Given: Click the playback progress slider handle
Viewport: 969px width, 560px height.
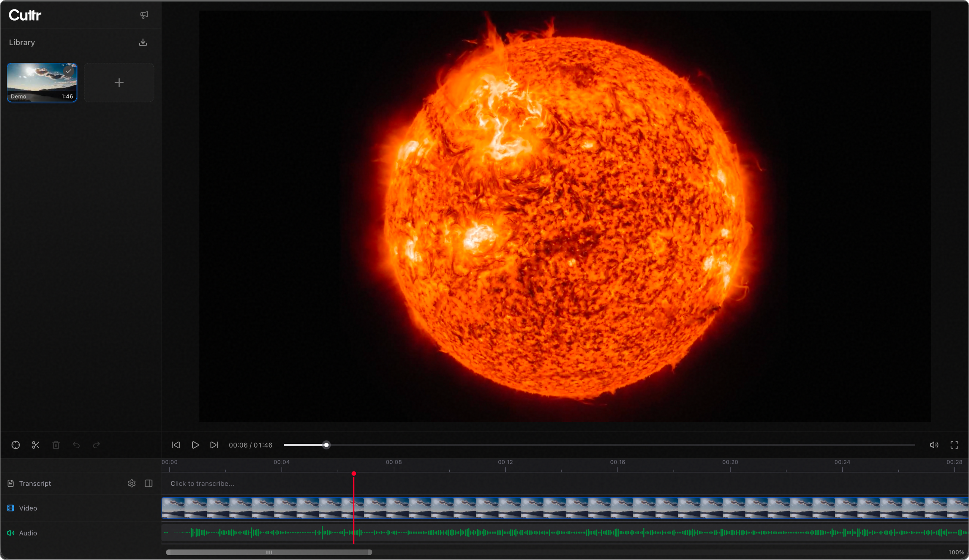Looking at the screenshot, I should pyautogui.click(x=326, y=445).
